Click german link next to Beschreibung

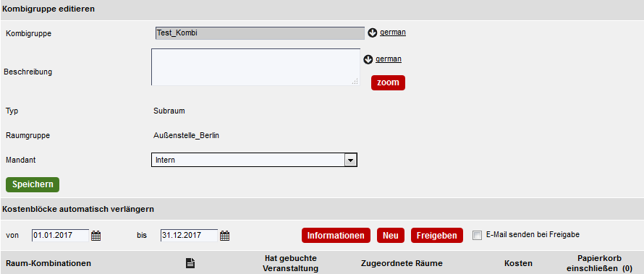(389, 59)
